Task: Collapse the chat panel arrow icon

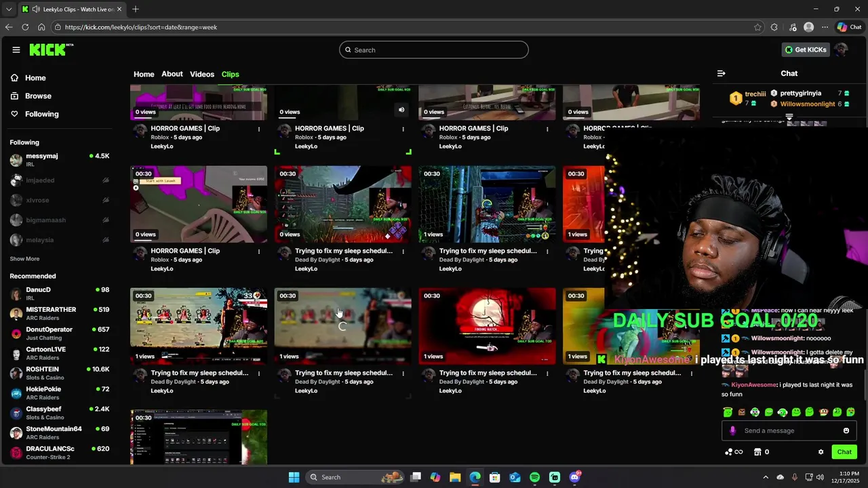Action: (x=721, y=73)
